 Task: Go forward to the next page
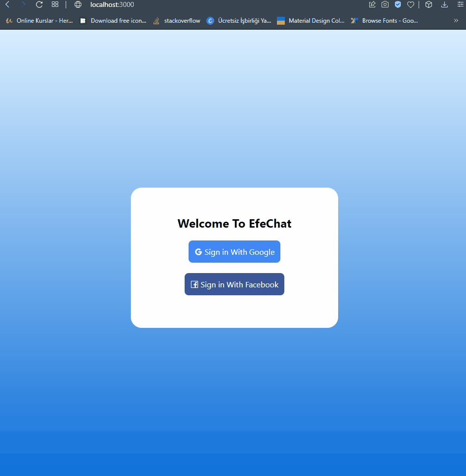(23, 4)
